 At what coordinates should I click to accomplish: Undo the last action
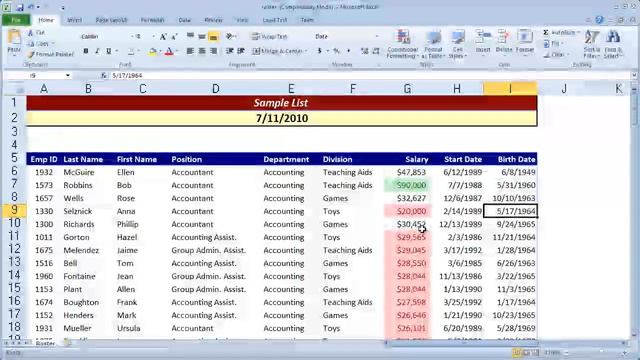click(x=31, y=7)
